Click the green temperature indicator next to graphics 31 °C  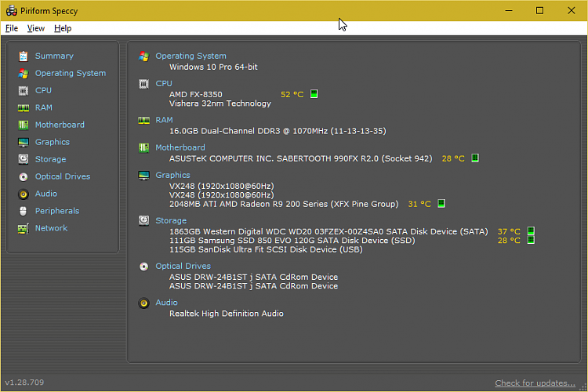point(441,203)
